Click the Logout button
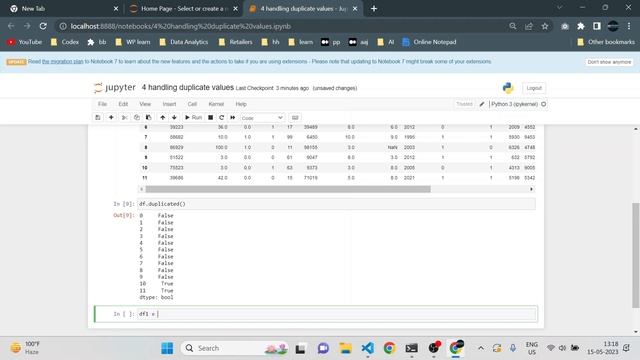 coord(534,88)
